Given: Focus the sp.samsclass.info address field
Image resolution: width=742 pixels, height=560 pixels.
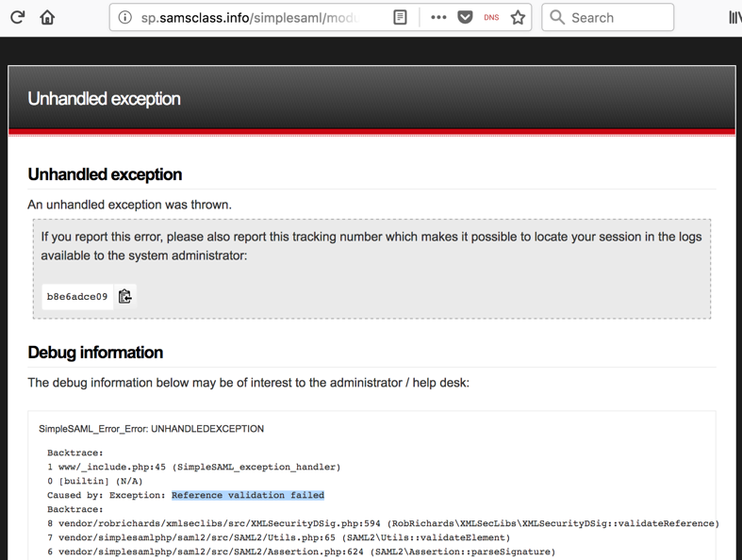Looking at the screenshot, I should (250, 17).
